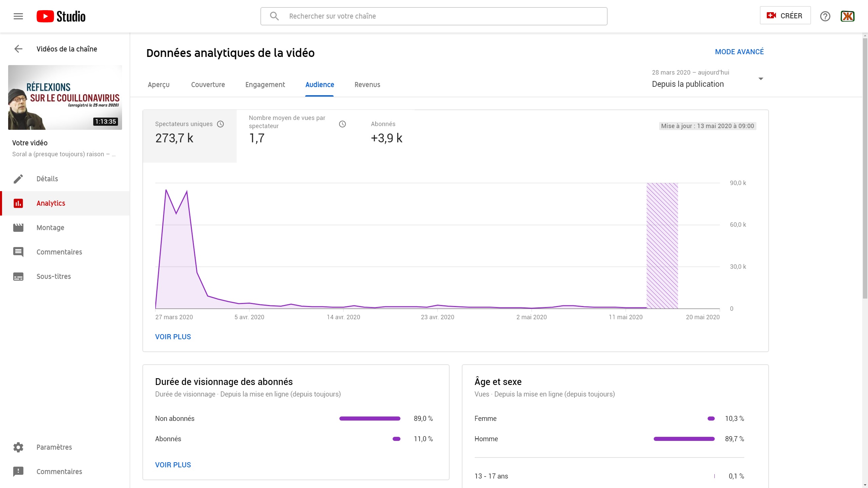
Task: Open Sous-titres in the sidebar
Action: pyautogui.click(x=65, y=277)
